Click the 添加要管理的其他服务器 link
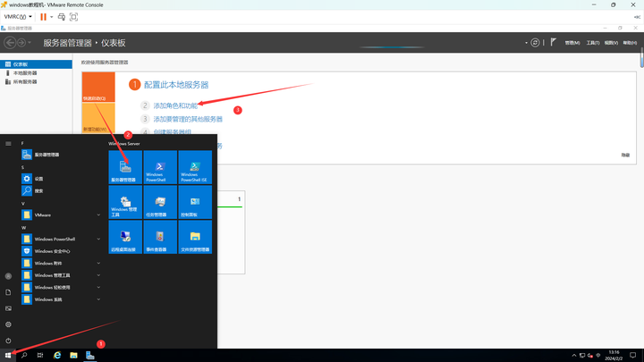Image resolution: width=644 pixels, height=362 pixels. [x=188, y=119]
